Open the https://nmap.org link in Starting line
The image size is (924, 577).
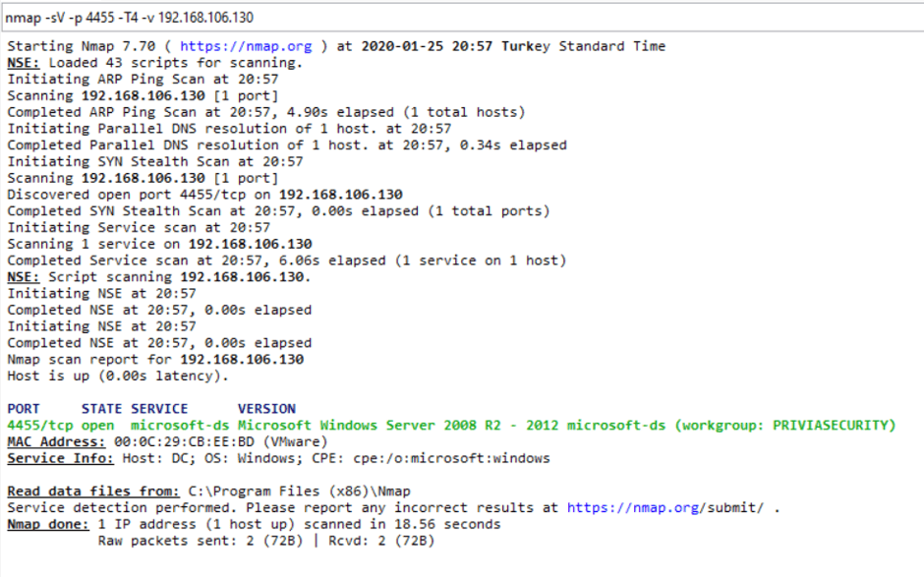click(246, 46)
